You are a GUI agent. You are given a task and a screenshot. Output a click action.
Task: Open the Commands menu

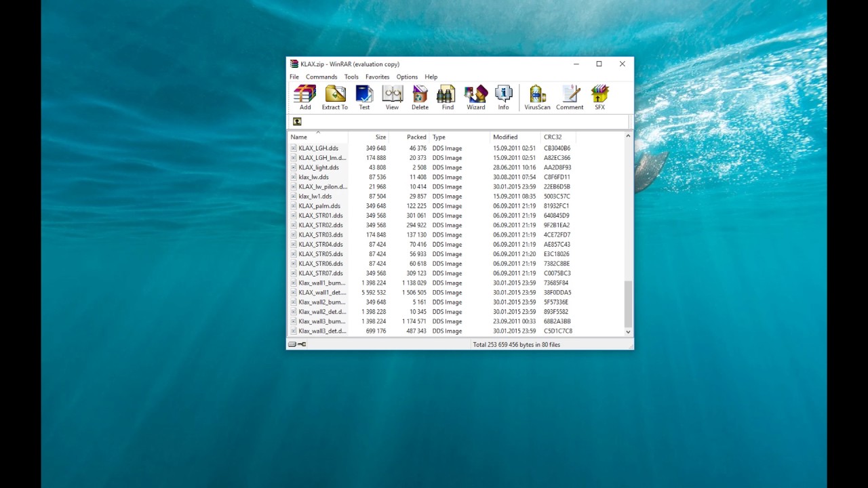point(321,77)
